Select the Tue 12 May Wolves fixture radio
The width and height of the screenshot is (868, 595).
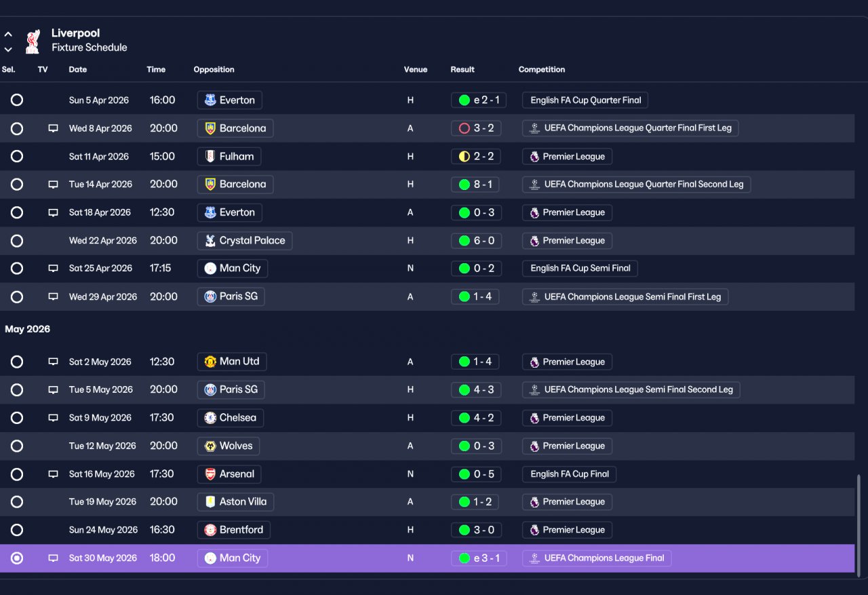click(x=17, y=446)
